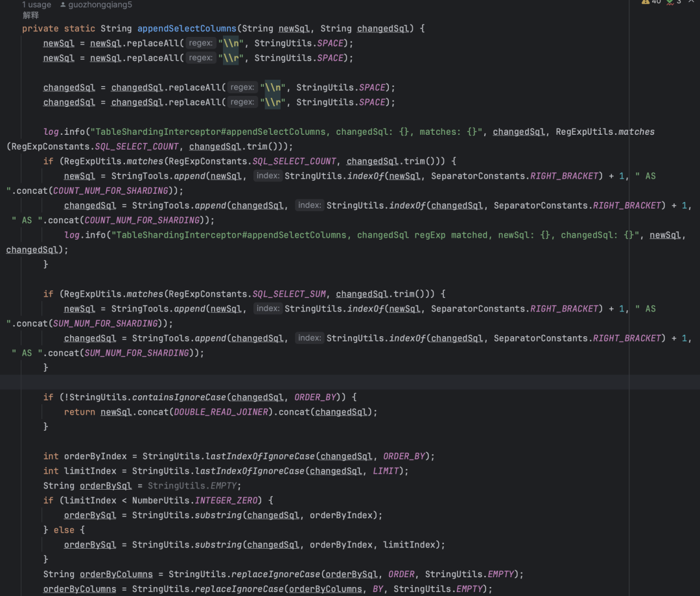Click the containsIgnoreCase method call

(x=179, y=398)
